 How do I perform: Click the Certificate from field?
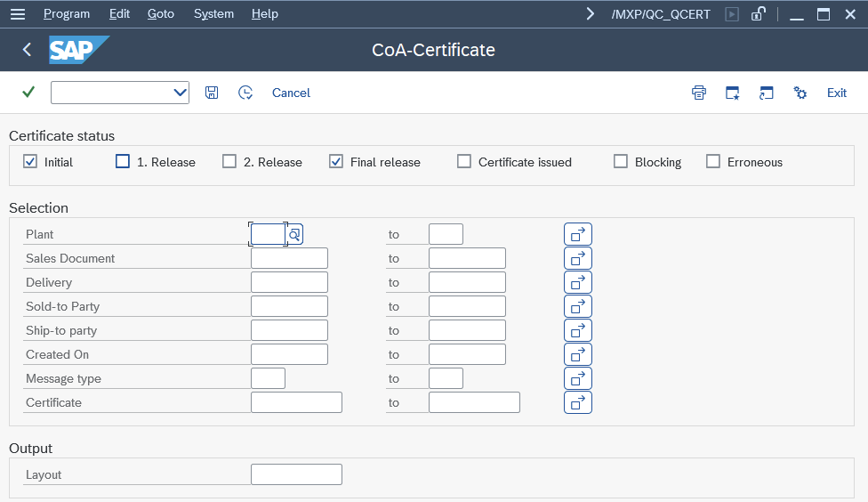tap(297, 403)
